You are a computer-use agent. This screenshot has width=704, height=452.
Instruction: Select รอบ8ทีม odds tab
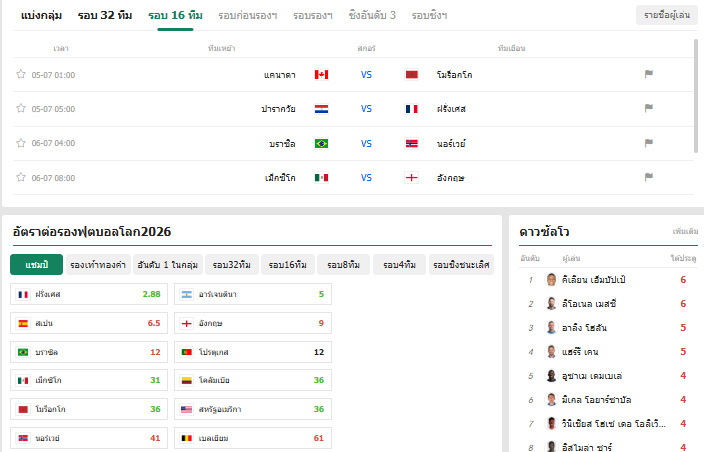pos(343,265)
